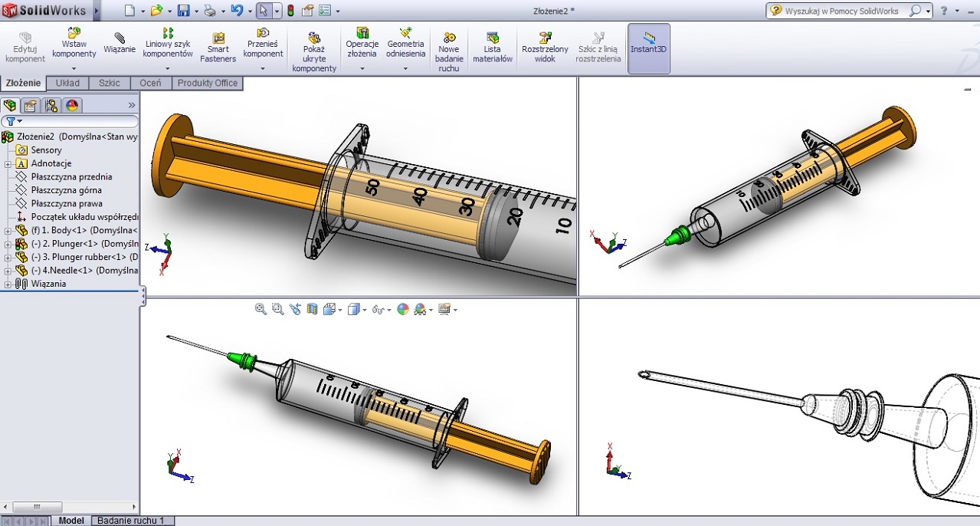Expand the 2. Plunger<1> component node
Viewport: 980px width, 526px height.
[8, 244]
